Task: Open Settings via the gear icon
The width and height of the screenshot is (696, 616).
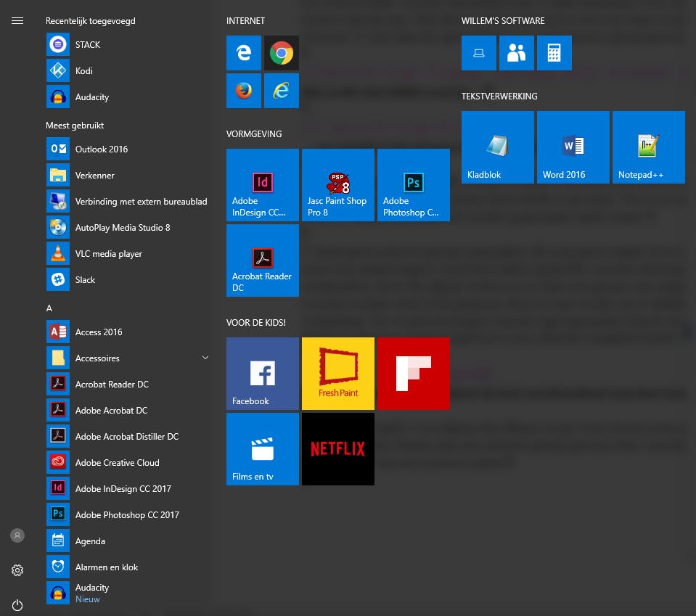Action: [17, 570]
